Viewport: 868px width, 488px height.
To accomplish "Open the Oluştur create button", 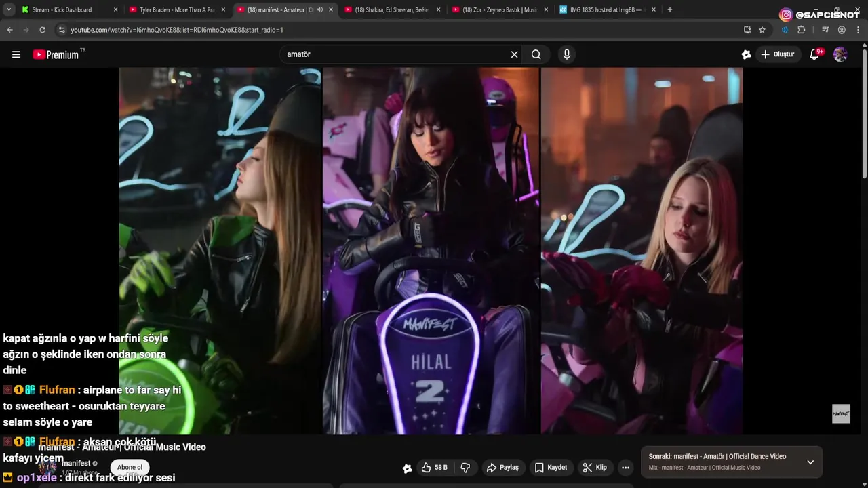I will click(778, 54).
